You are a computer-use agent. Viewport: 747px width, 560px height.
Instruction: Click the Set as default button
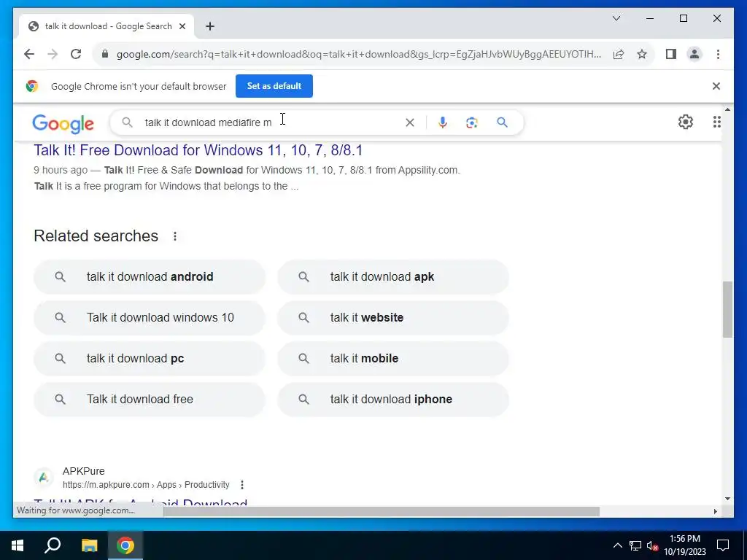(x=274, y=86)
